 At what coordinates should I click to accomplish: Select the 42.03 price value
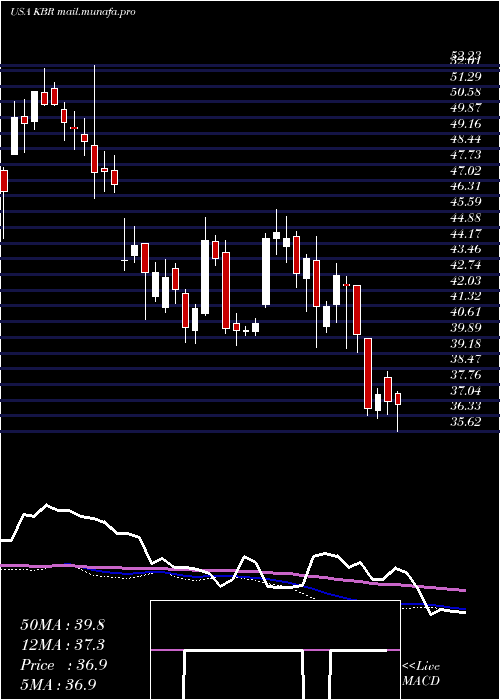[x=466, y=280]
